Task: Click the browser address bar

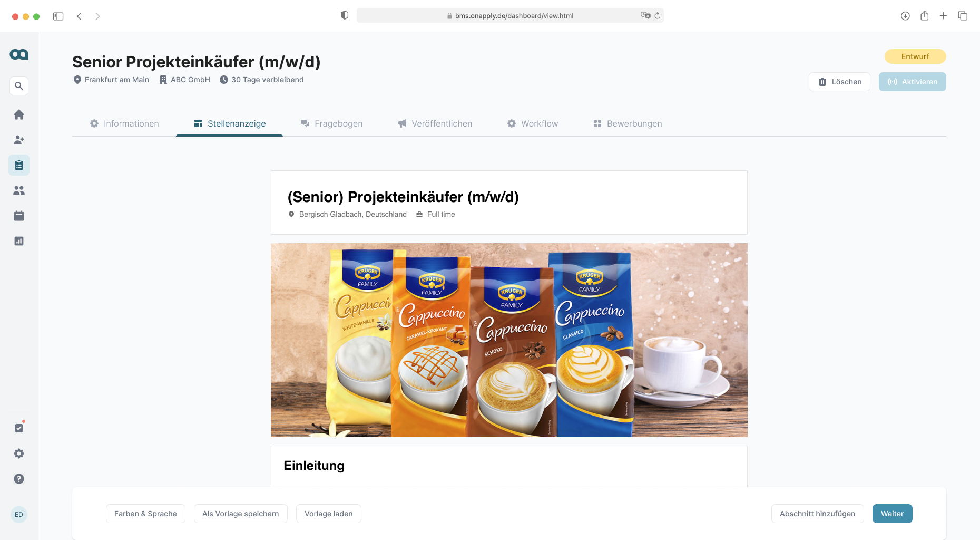Action: pos(510,16)
